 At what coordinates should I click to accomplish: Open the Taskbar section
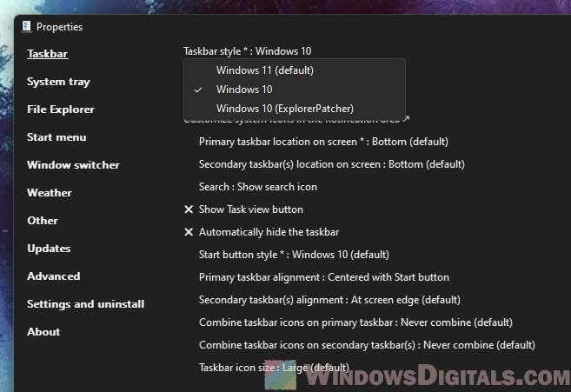tap(48, 54)
